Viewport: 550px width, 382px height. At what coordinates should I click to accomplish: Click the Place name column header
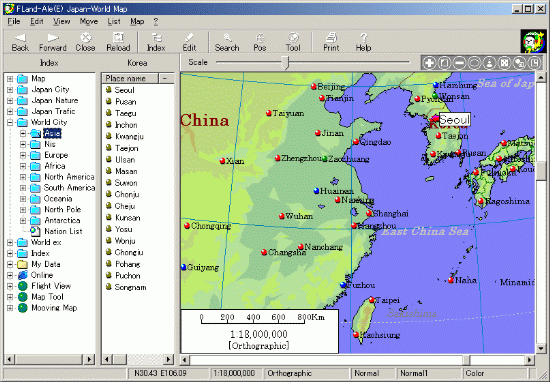pos(130,79)
